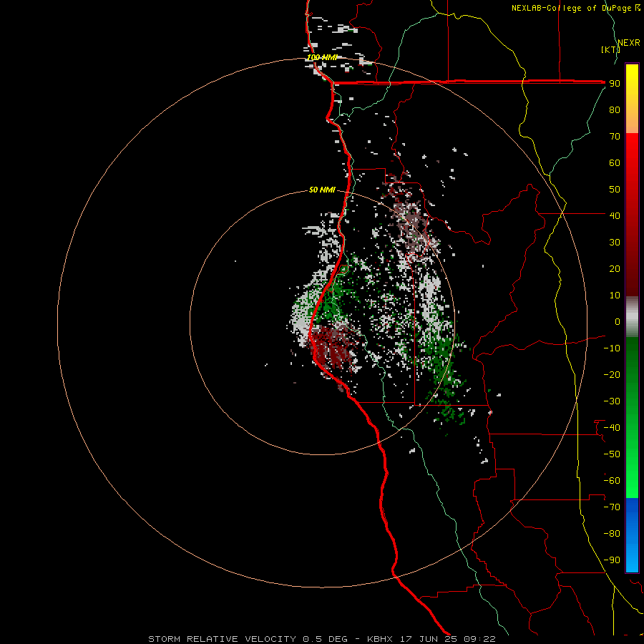Select the positive 80 scale value
This screenshot has width=644, height=644.
615,109
